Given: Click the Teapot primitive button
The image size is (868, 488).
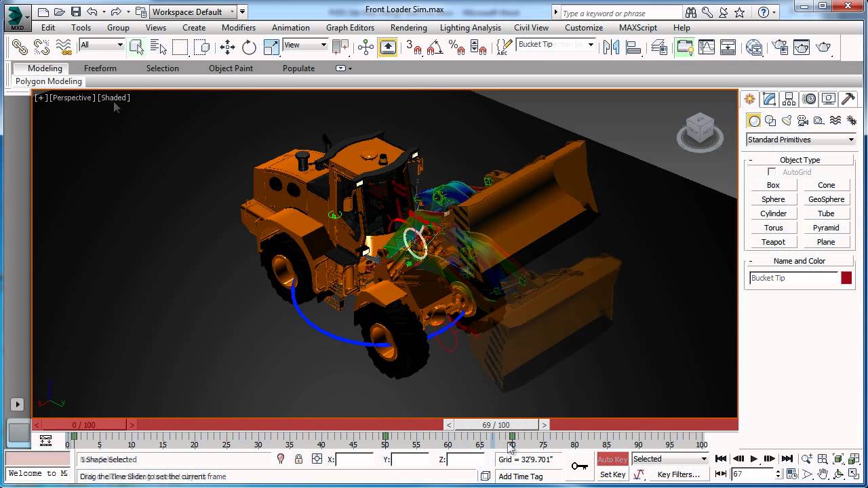Looking at the screenshot, I should tap(773, 242).
